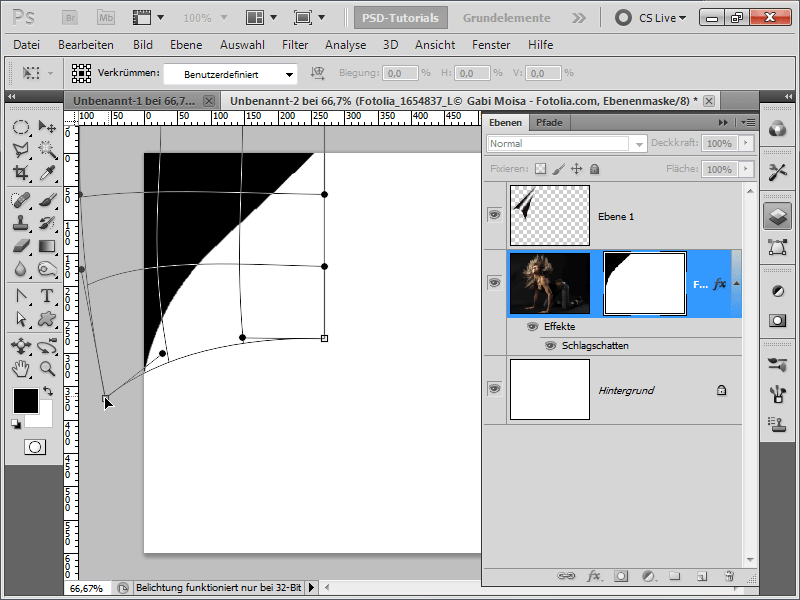Select the Type tool

click(47, 296)
